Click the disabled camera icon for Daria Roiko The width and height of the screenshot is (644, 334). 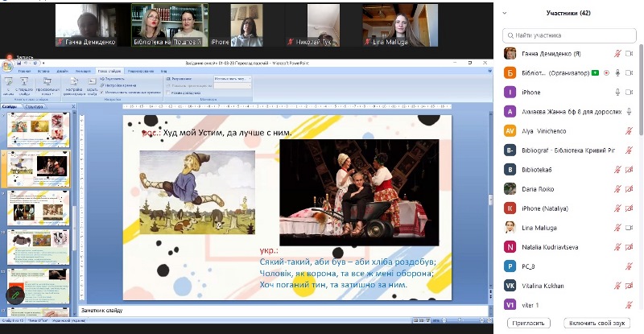[629, 189]
